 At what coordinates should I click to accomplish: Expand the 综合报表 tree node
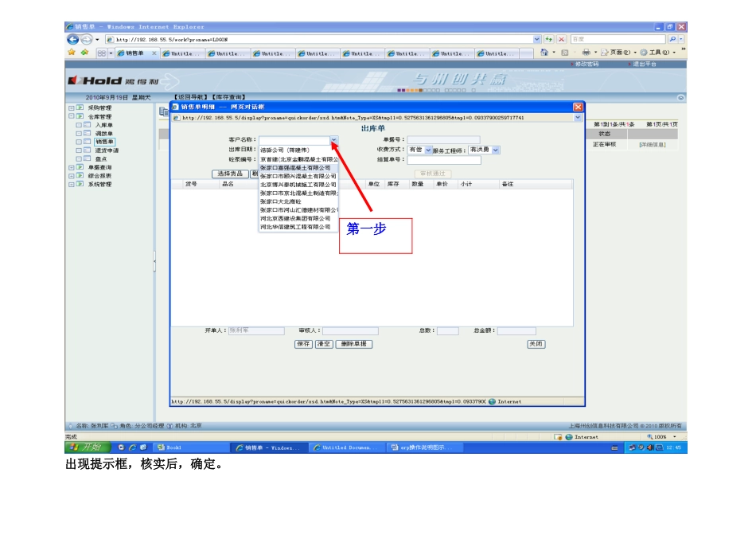tap(72, 176)
